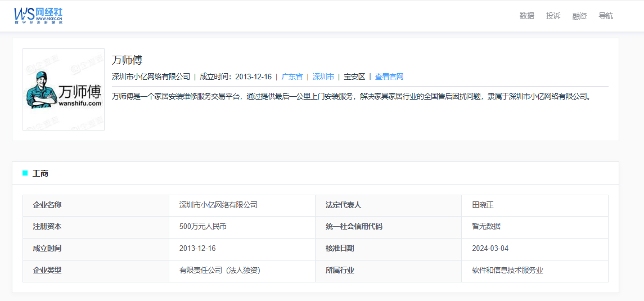The width and height of the screenshot is (644, 301).
Task: Click the 工商 section heading
Action: pyautogui.click(x=40, y=173)
